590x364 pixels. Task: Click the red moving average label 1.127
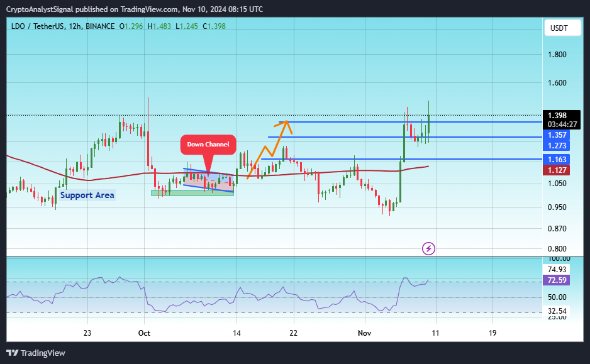click(557, 170)
